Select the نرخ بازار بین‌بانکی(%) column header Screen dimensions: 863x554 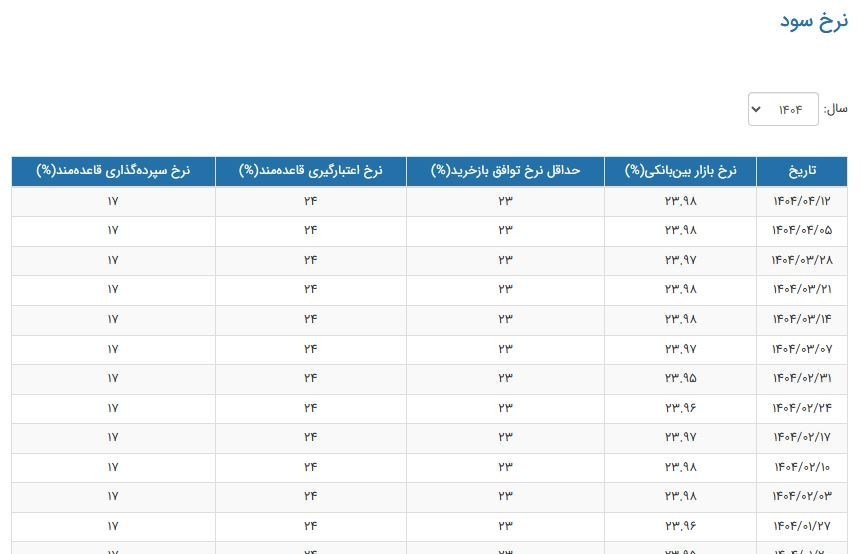tap(680, 171)
